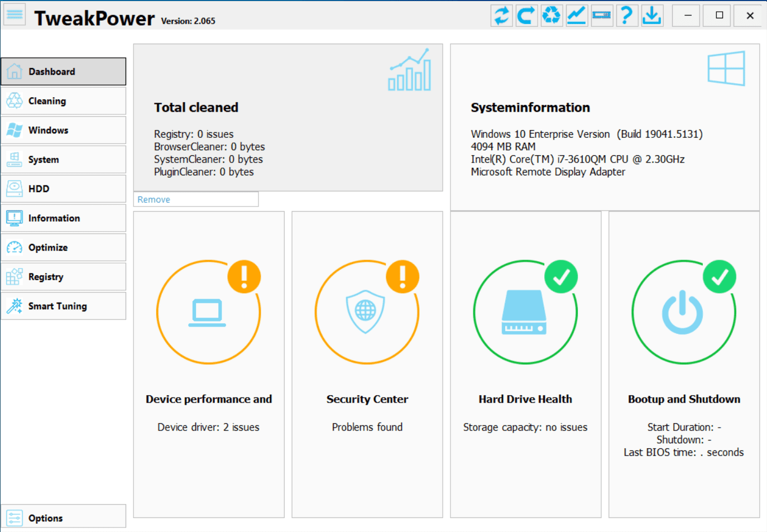Screen dimensions: 767x532
Task: Click the "Systeminformation" heading
Action: click(530, 107)
